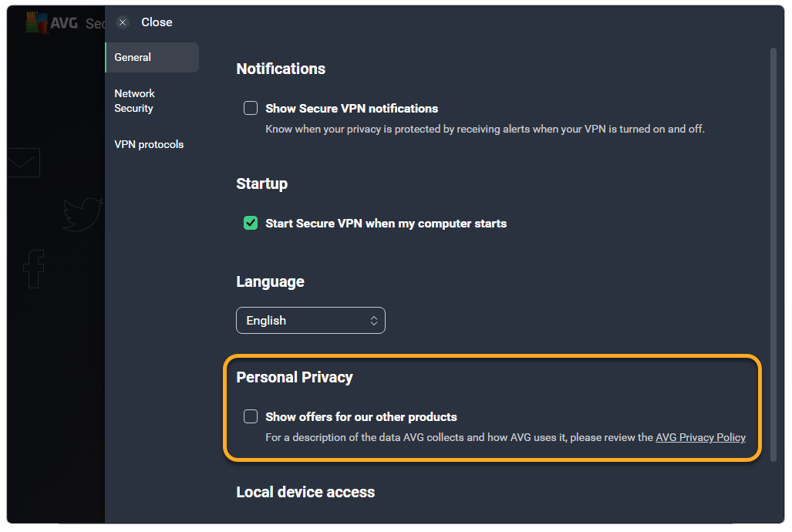Click the Close text label

tap(157, 22)
